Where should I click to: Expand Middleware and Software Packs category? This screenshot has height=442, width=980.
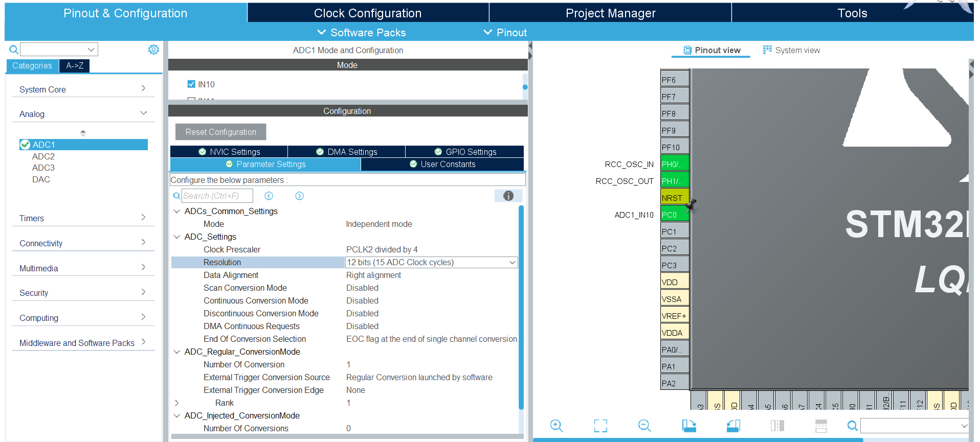(83, 342)
